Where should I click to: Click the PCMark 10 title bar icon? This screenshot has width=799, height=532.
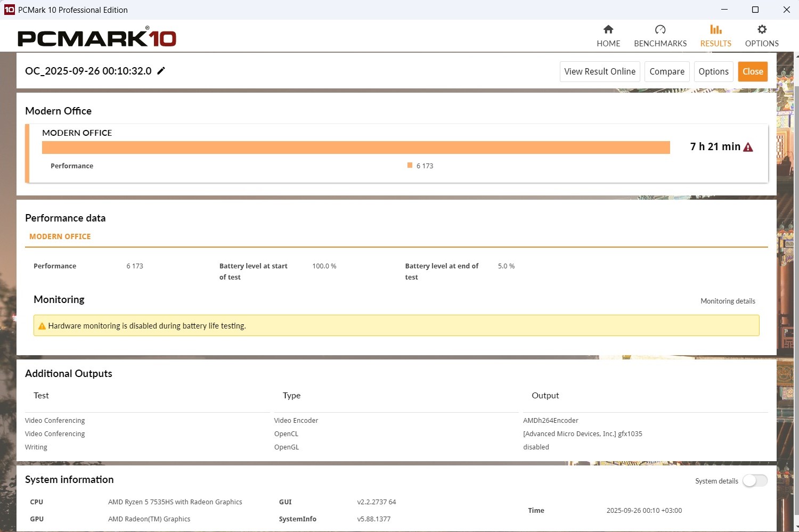point(9,10)
